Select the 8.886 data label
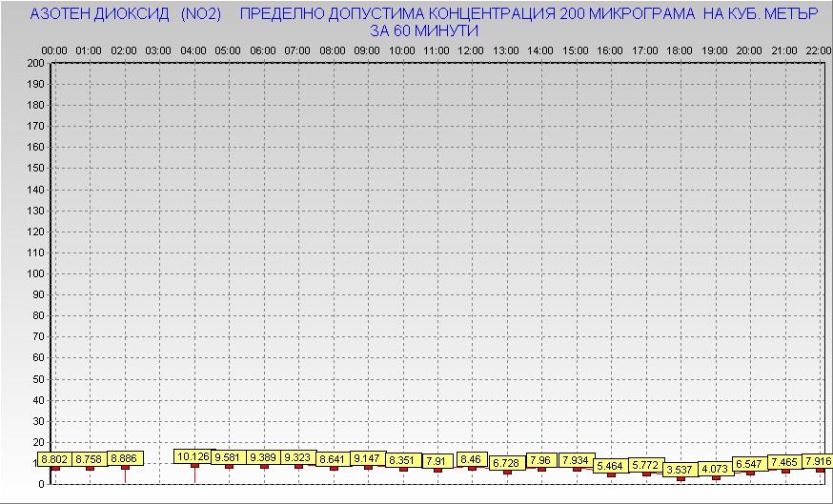This screenshot has height=504, width=833. point(124,459)
